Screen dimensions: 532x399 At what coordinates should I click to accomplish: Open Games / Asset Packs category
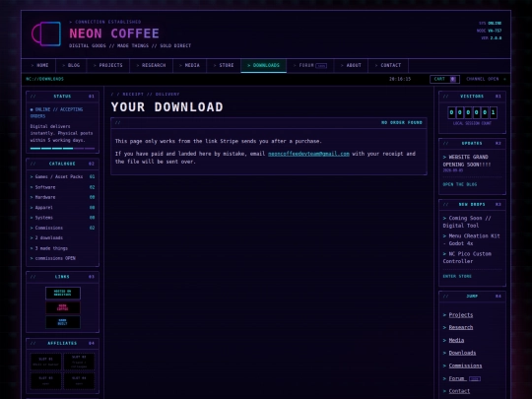(x=62, y=176)
